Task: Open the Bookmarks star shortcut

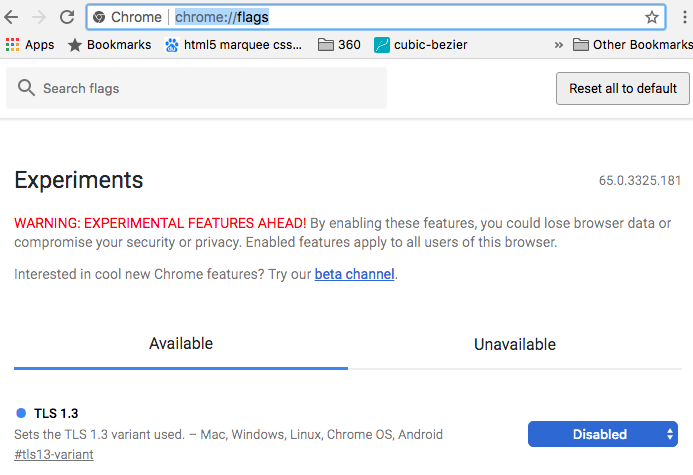Action: [109, 44]
